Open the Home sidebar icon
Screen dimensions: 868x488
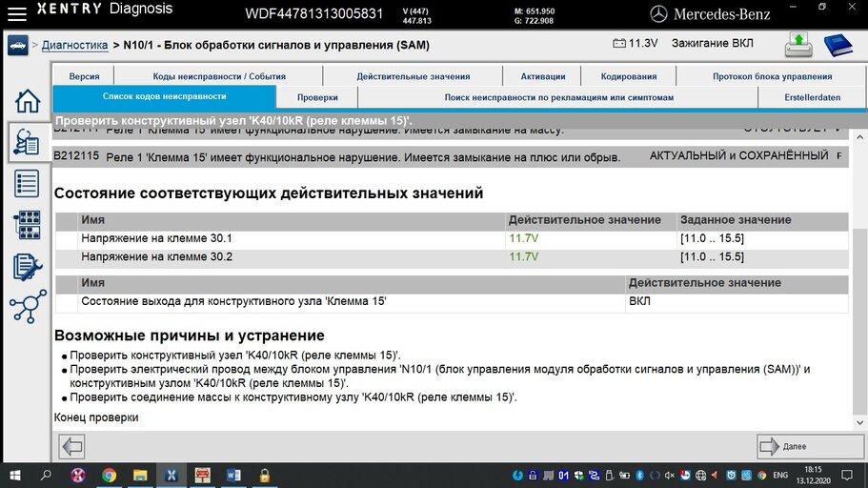click(x=27, y=101)
